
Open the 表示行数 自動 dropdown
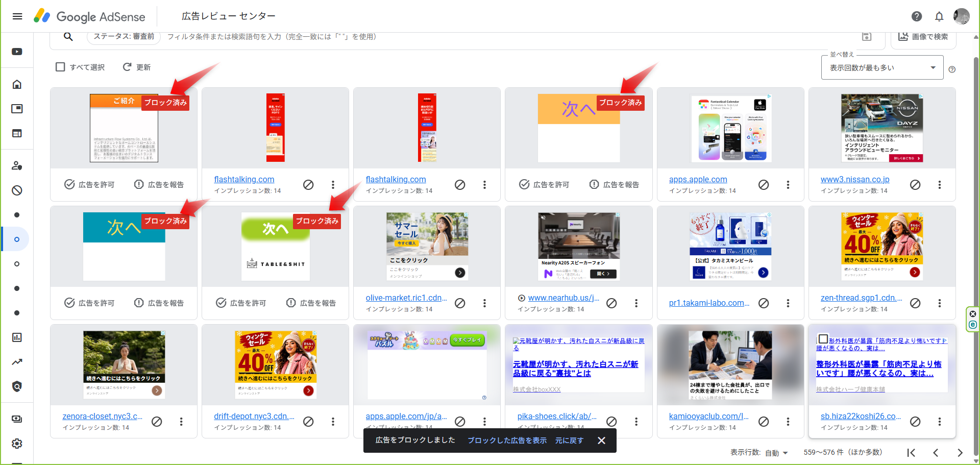tap(776, 453)
